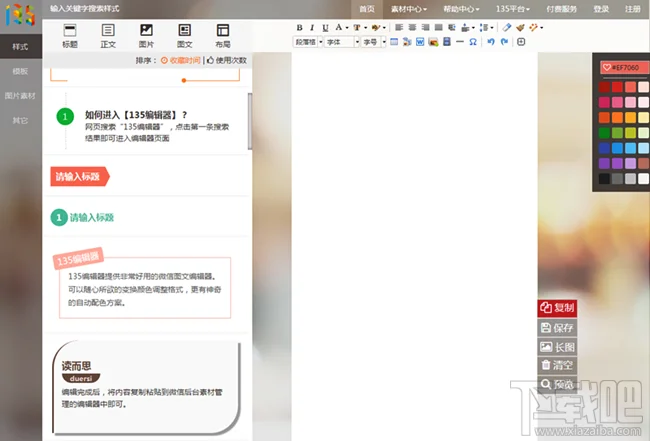650x441 pixels.
Task: Open the 正文 body text styles category
Action: tap(108, 36)
